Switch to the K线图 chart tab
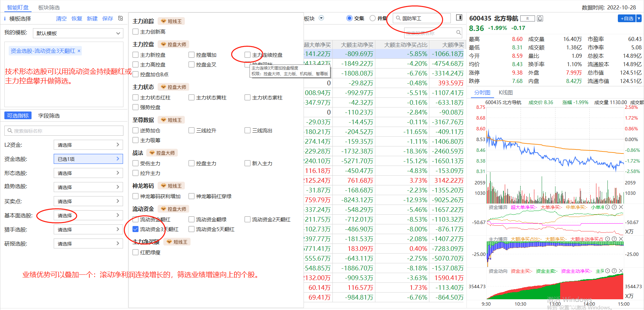This screenshot has width=644, height=310. [x=506, y=93]
